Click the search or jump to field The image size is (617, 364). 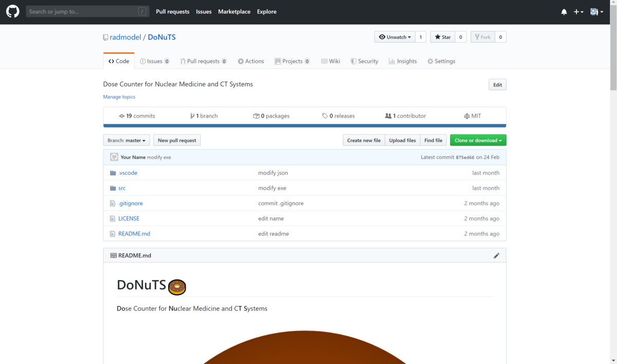tap(87, 11)
